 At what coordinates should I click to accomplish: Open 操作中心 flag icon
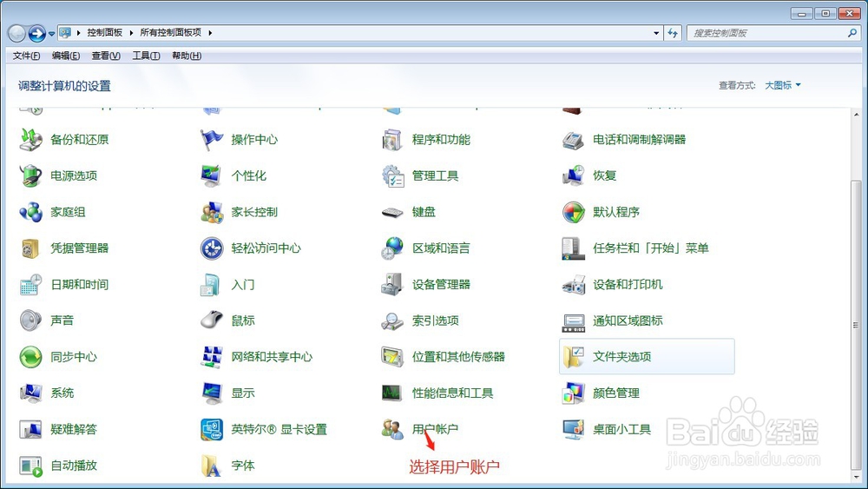pos(212,140)
